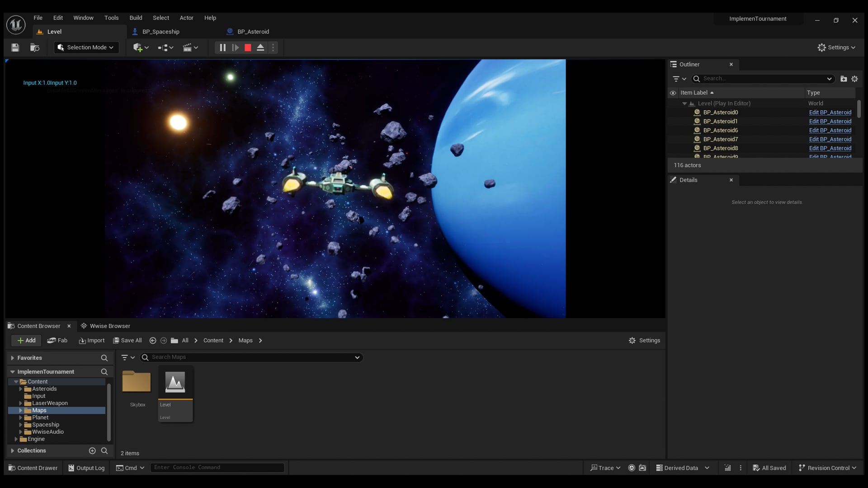Save the current level with disk icon
This screenshot has height=488, width=868.
15,47
